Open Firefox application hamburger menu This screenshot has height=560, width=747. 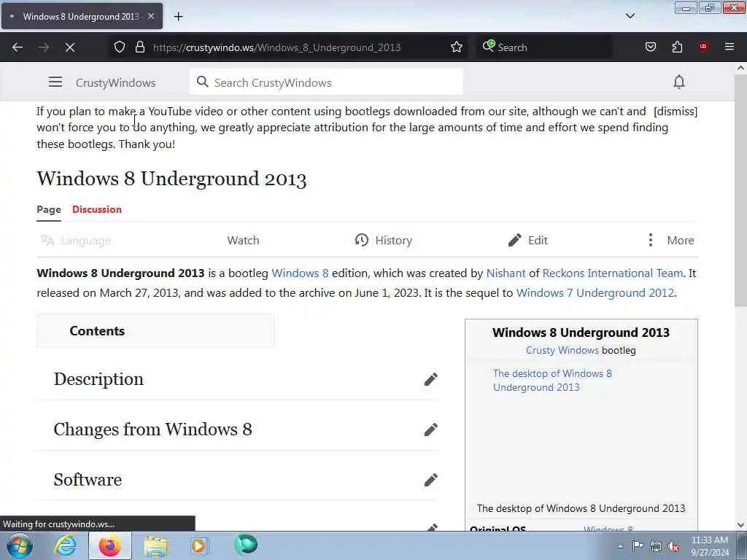coord(729,47)
